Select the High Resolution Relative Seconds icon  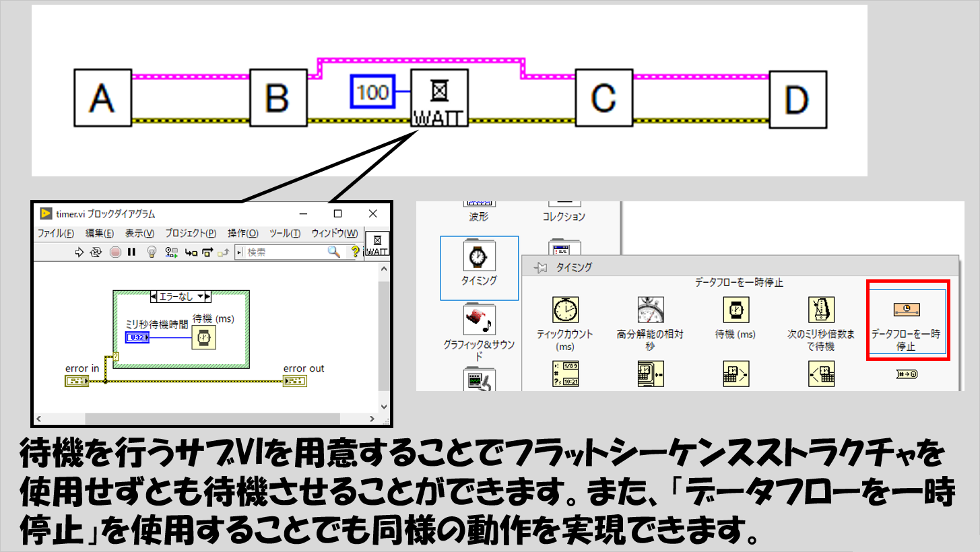650,311
